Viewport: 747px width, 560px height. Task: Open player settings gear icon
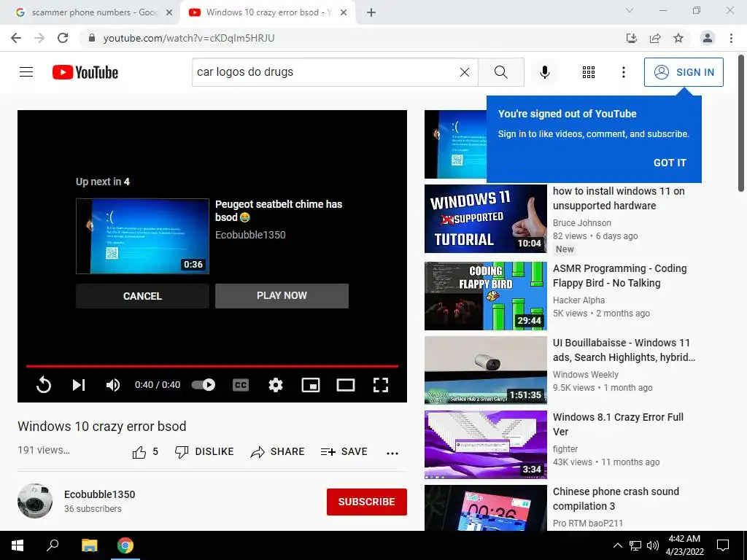pos(275,385)
